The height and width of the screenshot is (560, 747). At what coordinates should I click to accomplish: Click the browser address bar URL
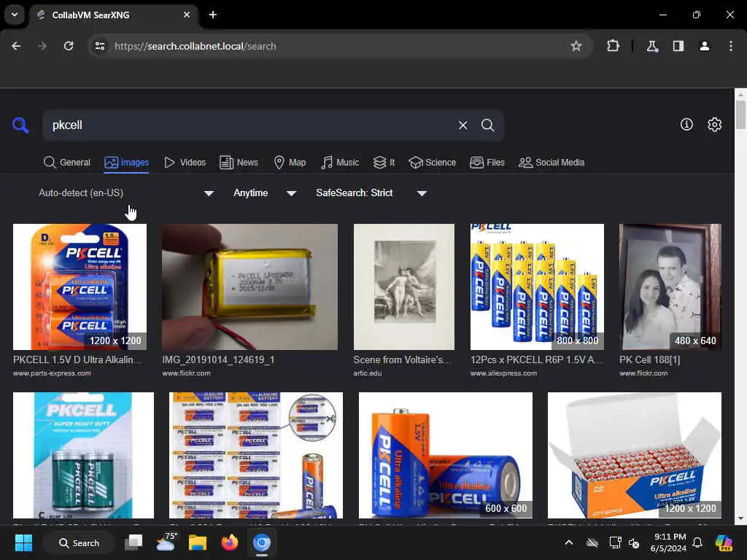(x=195, y=46)
